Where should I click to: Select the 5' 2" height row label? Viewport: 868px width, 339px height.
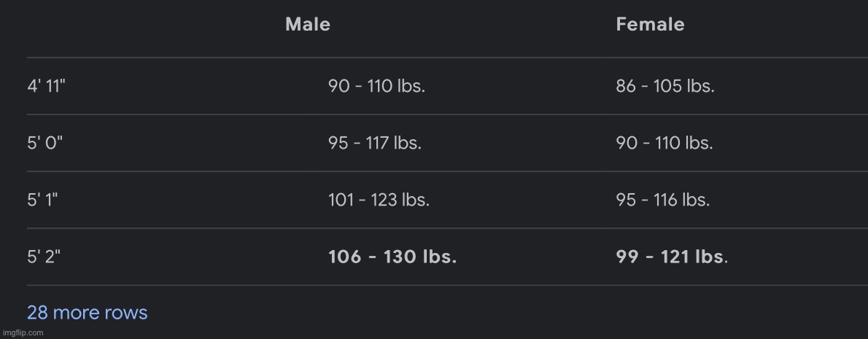[44, 257]
